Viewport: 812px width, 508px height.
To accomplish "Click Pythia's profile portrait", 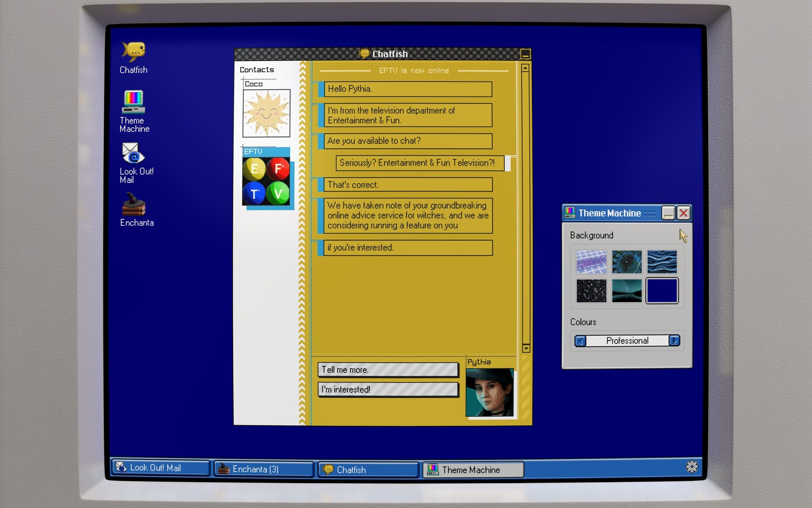I will coord(489,392).
